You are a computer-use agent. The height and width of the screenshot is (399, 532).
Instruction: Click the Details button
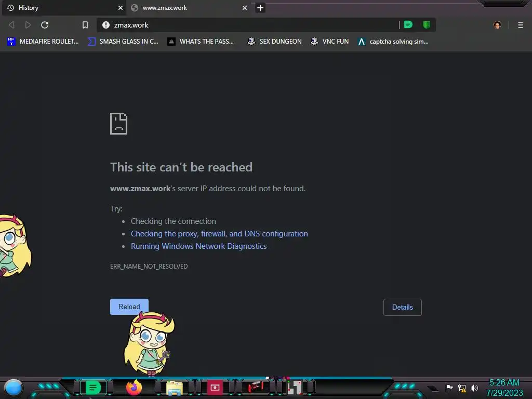tap(403, 307)
